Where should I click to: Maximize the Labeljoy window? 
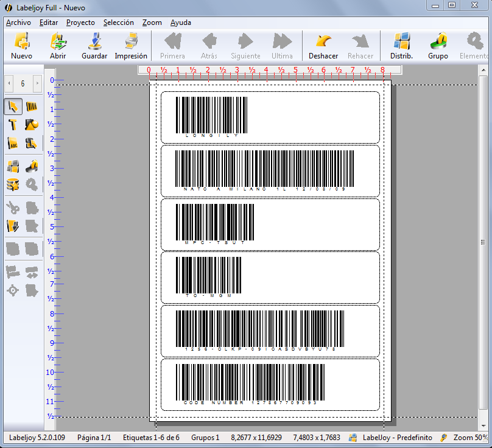point(452,5)
